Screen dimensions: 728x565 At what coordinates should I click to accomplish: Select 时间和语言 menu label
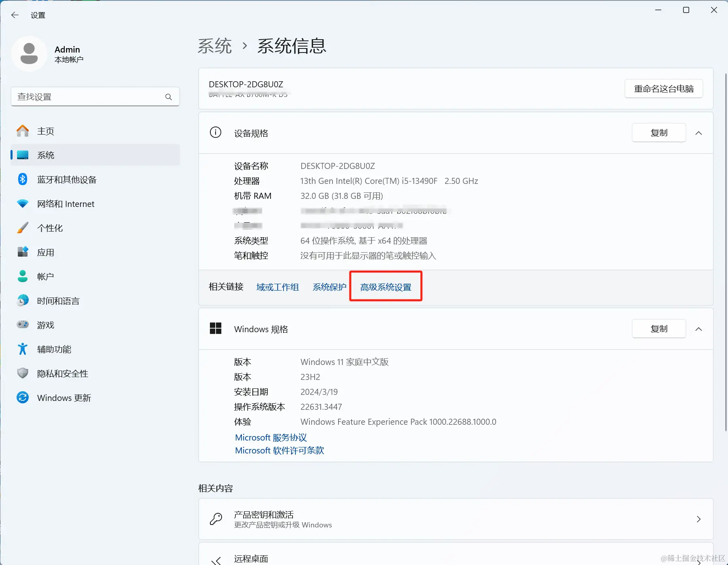pos(58,301)
